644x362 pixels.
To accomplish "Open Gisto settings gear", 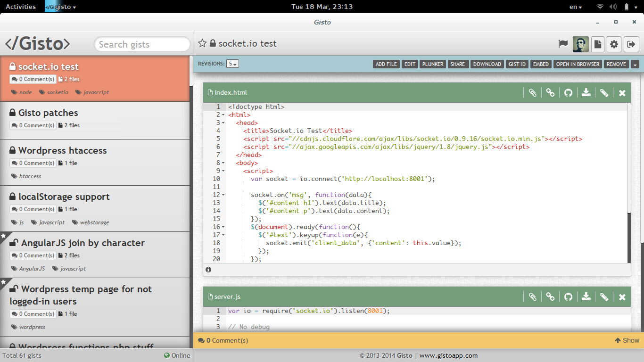I will tap(614, 44).
